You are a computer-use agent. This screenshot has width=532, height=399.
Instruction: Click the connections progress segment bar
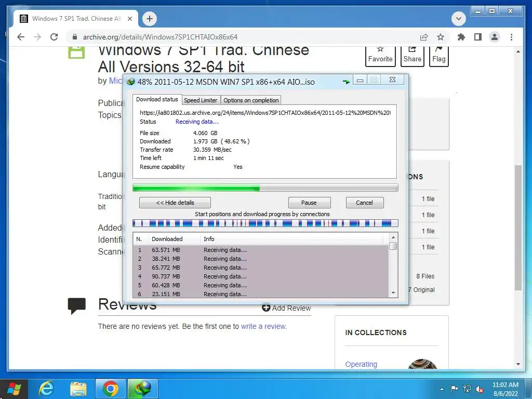click(265, 223)
